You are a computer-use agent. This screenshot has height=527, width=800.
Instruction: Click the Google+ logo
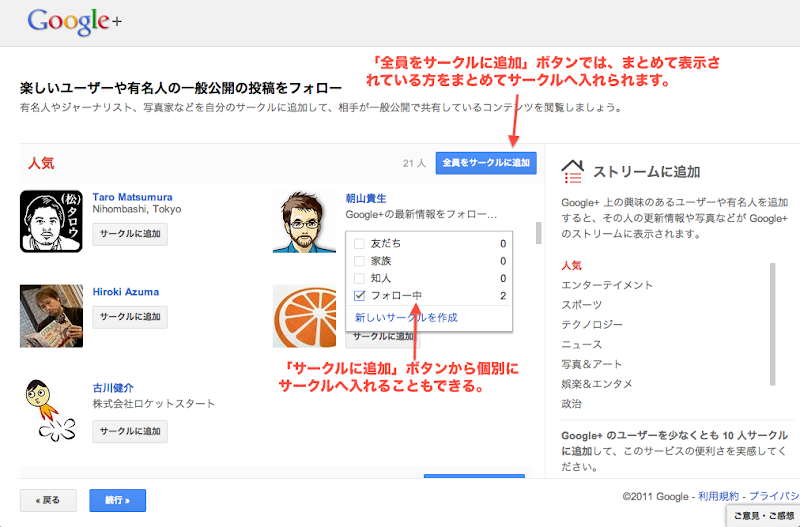click(x=74, y=22)
